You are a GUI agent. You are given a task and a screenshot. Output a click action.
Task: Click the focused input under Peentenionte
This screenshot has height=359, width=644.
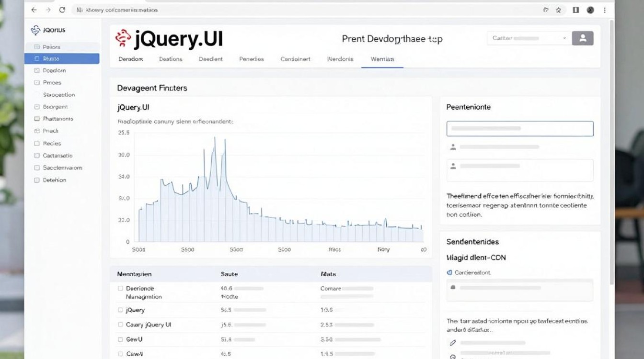pyautogui.click(x=520, y=129)
